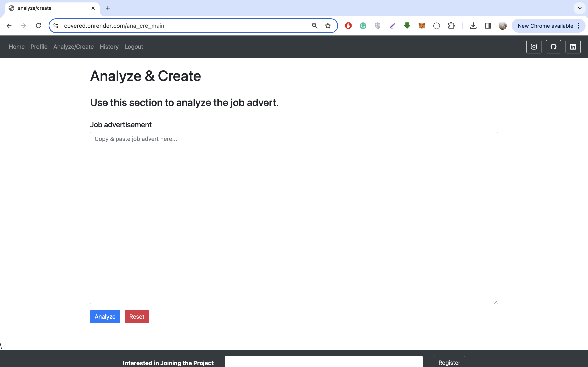This screenshot has height=367, width=588.
Task: Navigate to the History page
Action: pos(109,47)
